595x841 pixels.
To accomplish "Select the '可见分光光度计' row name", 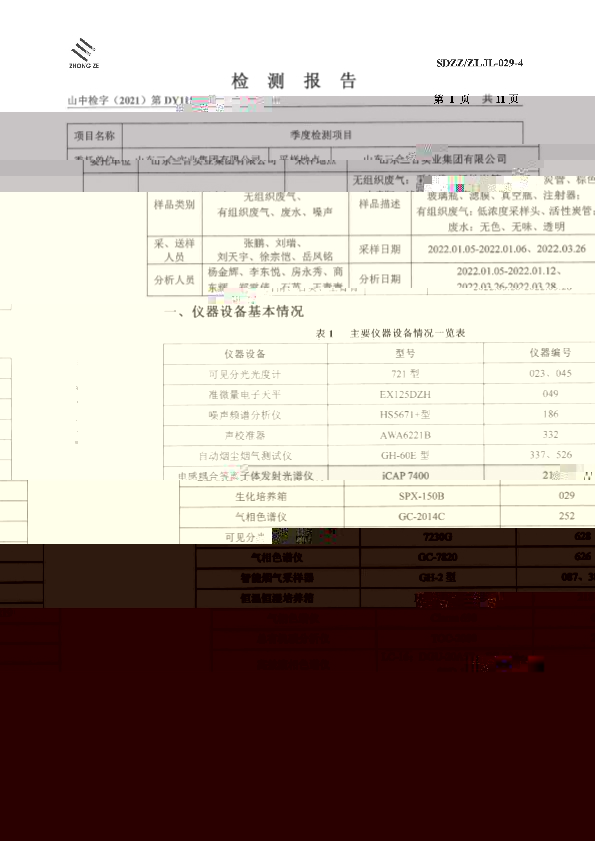I will [245, 375].
